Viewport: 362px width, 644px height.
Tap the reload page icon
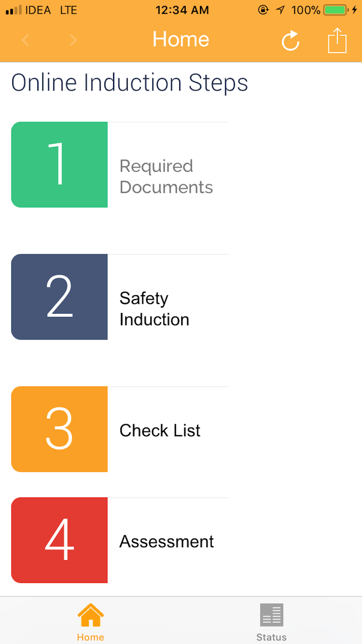click(291, 40)
